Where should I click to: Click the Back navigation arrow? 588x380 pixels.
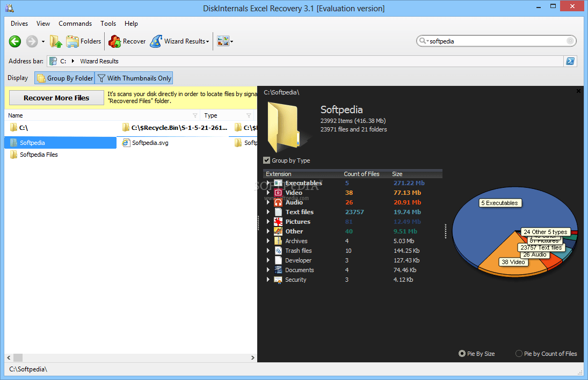coord(14,41)
